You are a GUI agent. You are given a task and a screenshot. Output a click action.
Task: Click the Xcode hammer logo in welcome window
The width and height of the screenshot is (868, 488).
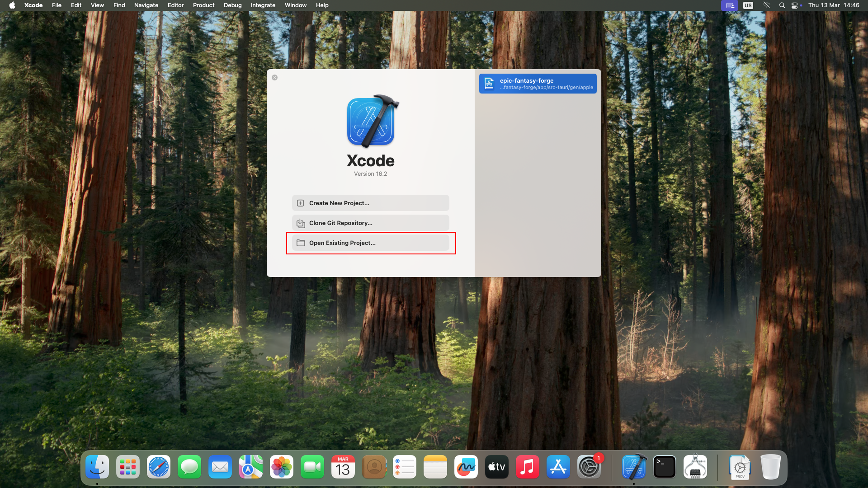click(373, 121)
